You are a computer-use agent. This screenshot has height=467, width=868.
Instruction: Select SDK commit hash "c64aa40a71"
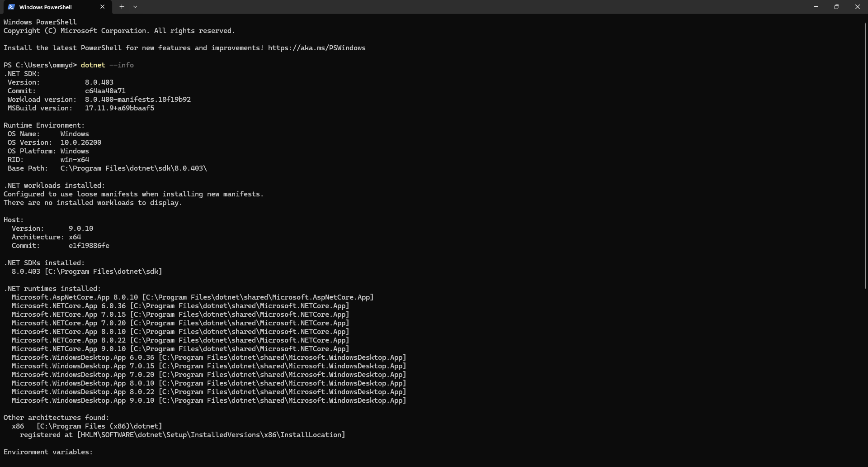pyautogui.click(x=105, y=91)
